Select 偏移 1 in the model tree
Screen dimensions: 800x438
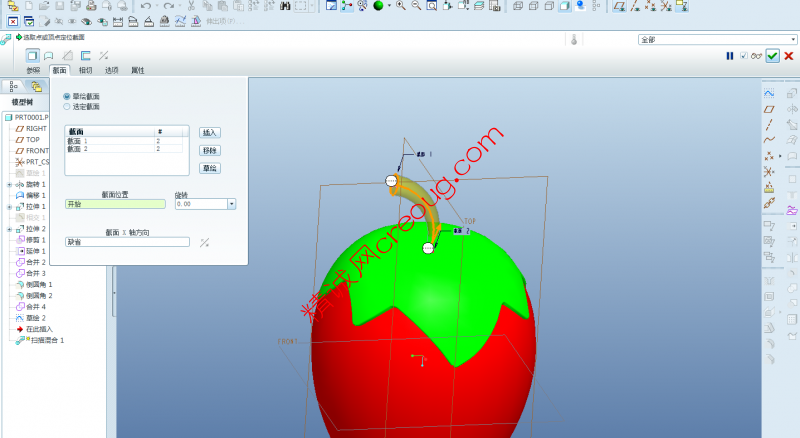[x=31, y=196]
